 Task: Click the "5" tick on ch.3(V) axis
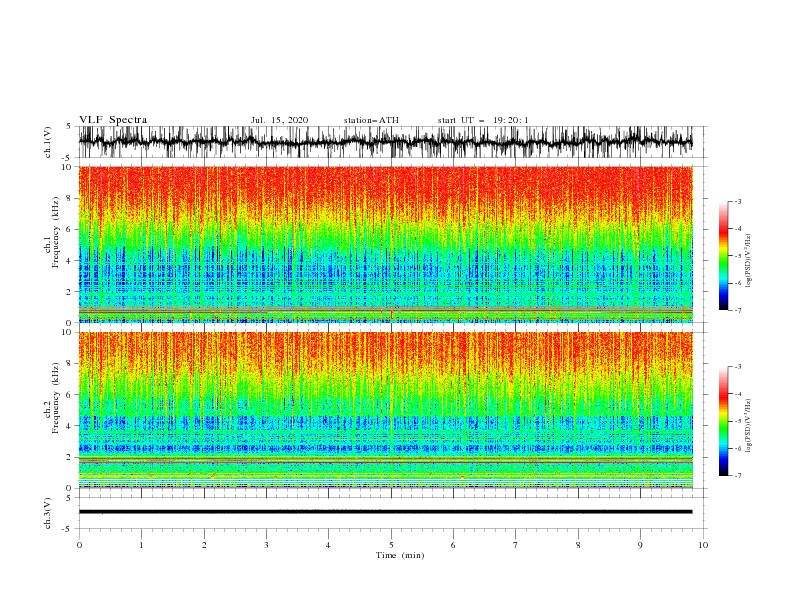(x=69, y=498)
